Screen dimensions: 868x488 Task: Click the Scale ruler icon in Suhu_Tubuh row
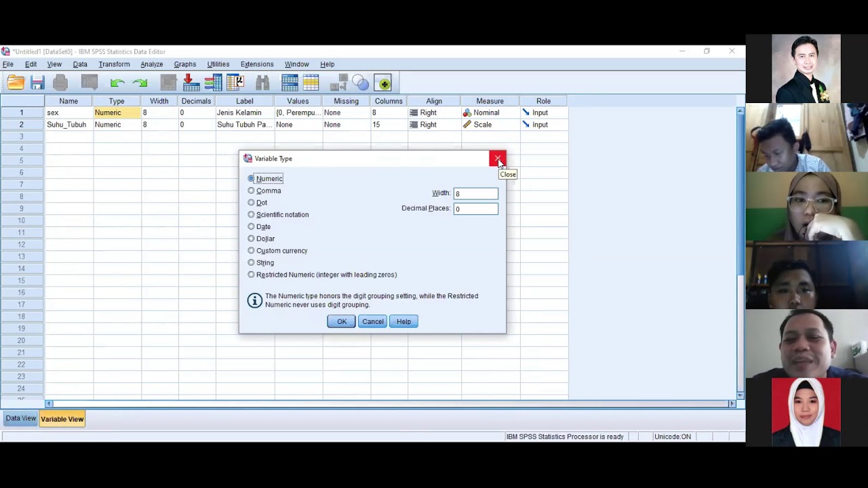pos(467,125)
